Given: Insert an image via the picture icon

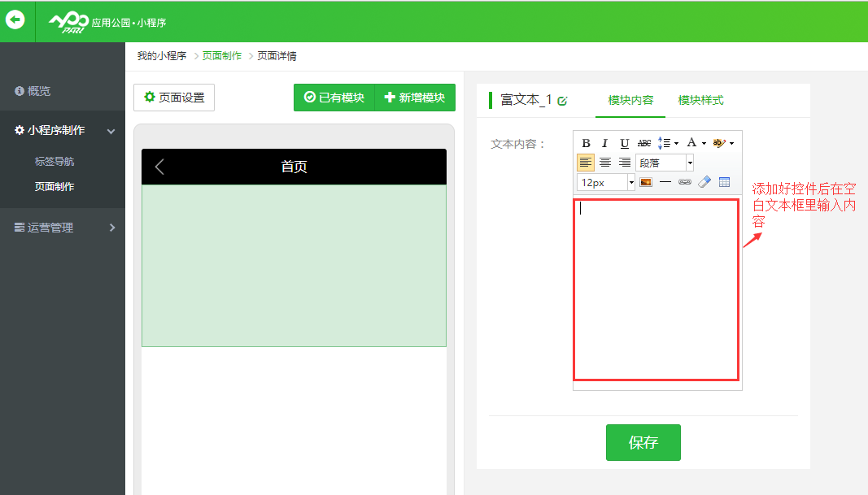Looking at the screenshot, I should (646, 182).
